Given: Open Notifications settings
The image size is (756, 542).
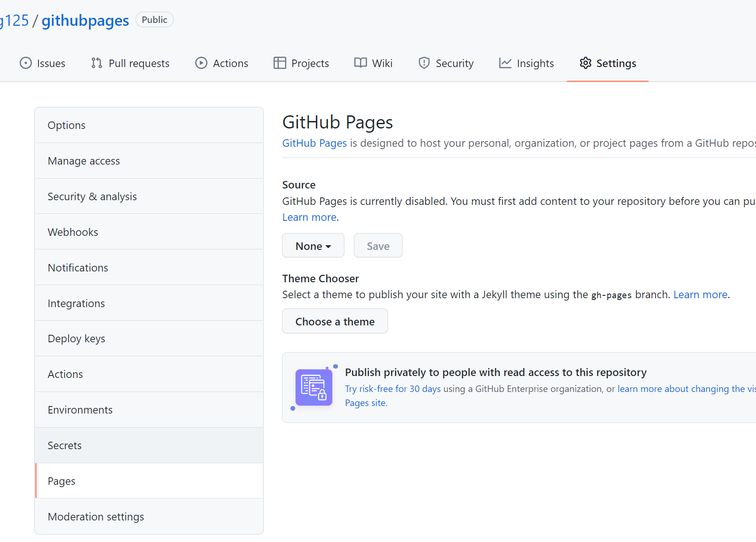Looking at the screenshot, I should point(149,268).
